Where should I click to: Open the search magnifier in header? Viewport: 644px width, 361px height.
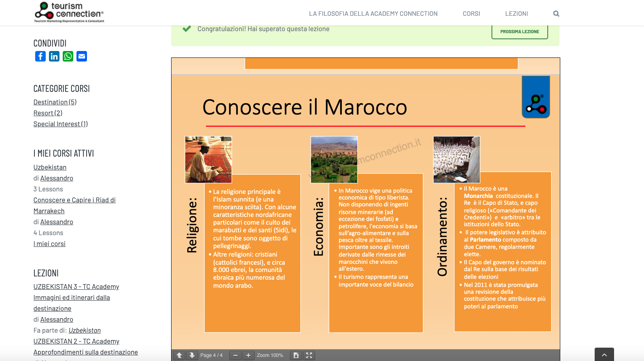click(556, 14)
